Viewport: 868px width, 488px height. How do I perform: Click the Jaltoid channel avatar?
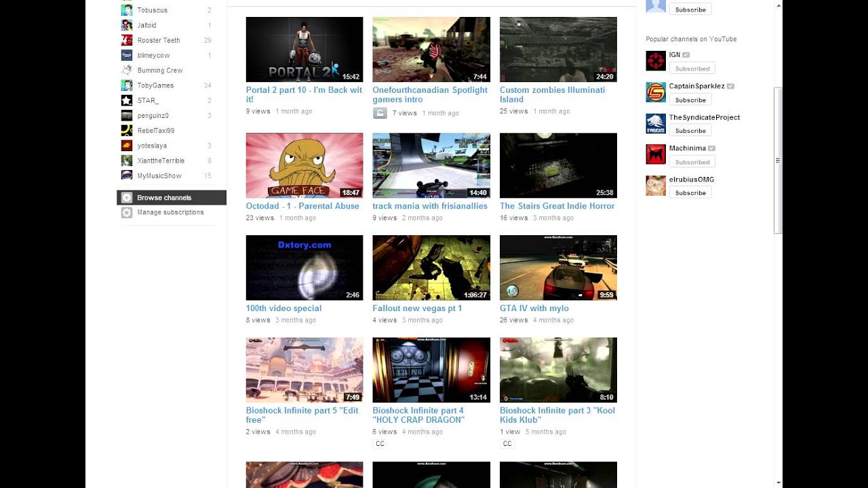127,25
